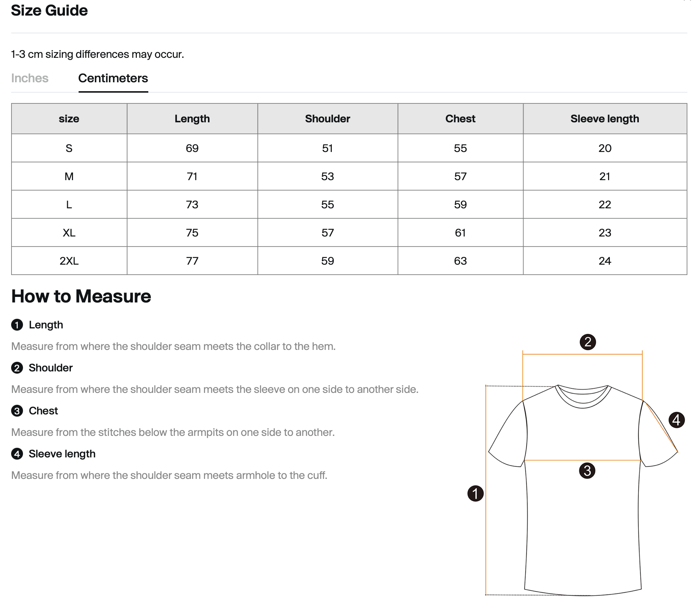
Task: Click the diagram marker 4 beside the sleeve
Action: pyautogui.click(x=677, y=420)
